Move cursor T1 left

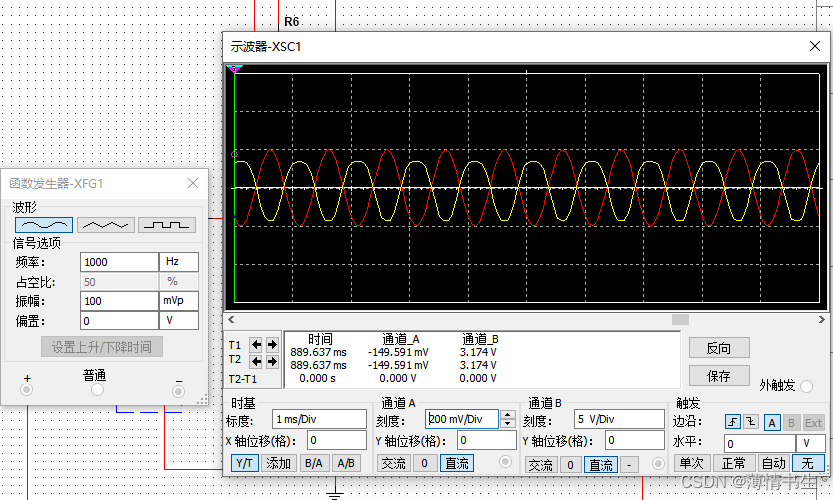256,345
